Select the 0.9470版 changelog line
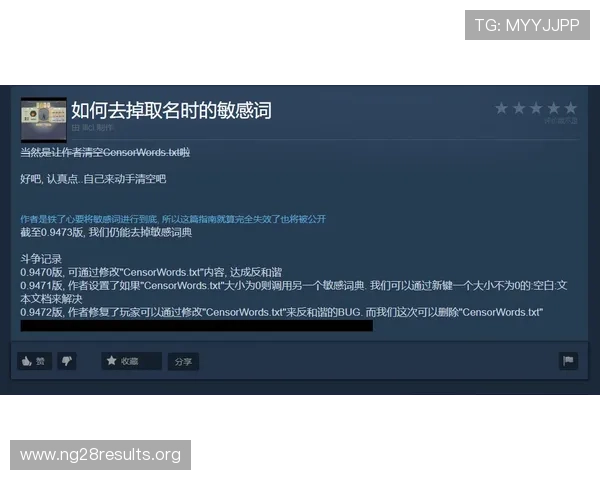Image resolution: width=600 pixels, height=480 pixels. [x=151, y=272]
